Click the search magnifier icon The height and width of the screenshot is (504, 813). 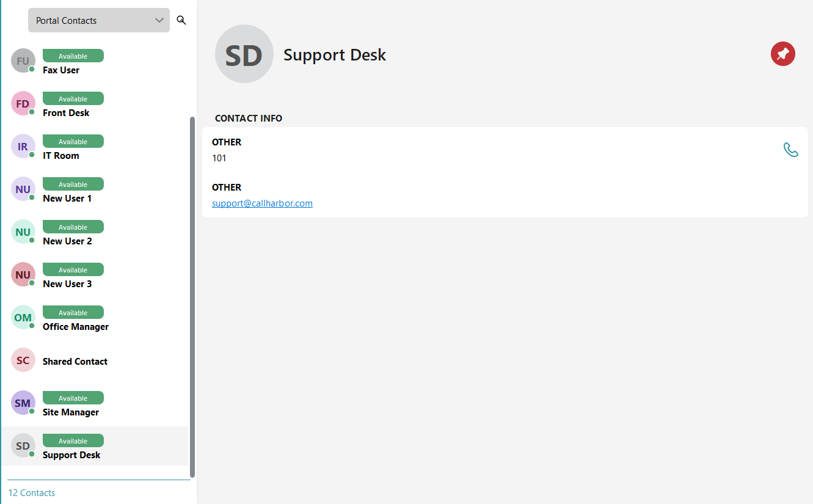pyautogui.click(x=181, y=20)
